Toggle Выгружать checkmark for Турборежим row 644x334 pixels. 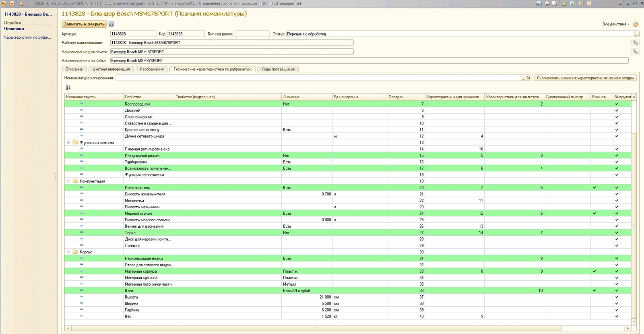point(617,162)
